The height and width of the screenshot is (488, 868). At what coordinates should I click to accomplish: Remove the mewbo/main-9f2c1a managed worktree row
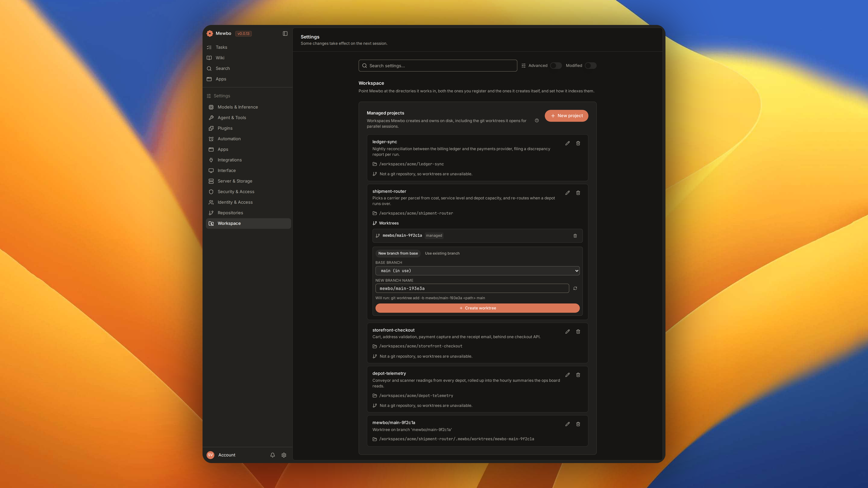point(575,236)
